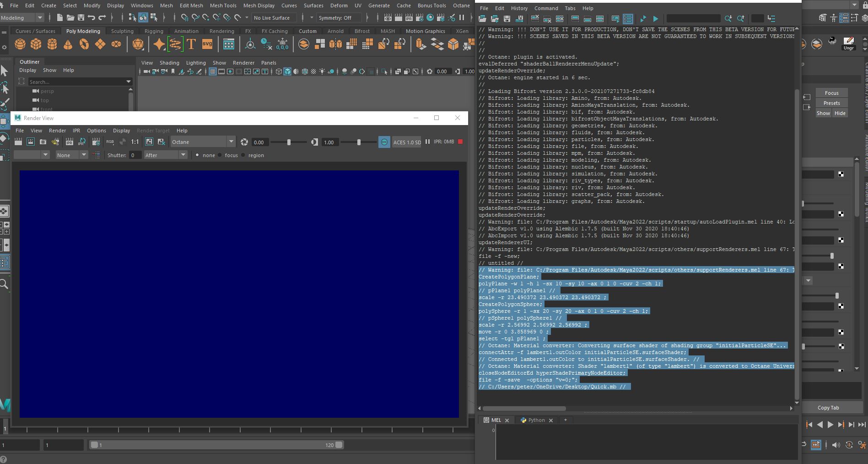Click the Focus button
The width and height of the screenshot is (868, 464).
click(x=831, y=93)
